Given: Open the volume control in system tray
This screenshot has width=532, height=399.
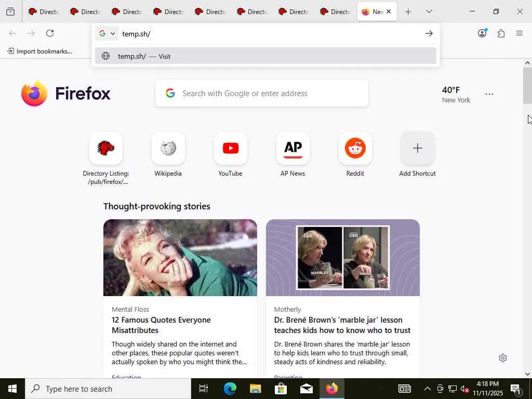Looking at the screenshot, I should click(x=465, y=389).
